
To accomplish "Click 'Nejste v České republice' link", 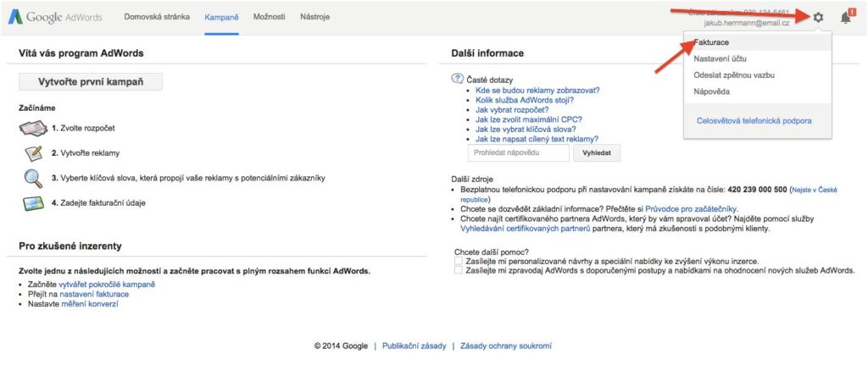I will [x=648, y=194].
